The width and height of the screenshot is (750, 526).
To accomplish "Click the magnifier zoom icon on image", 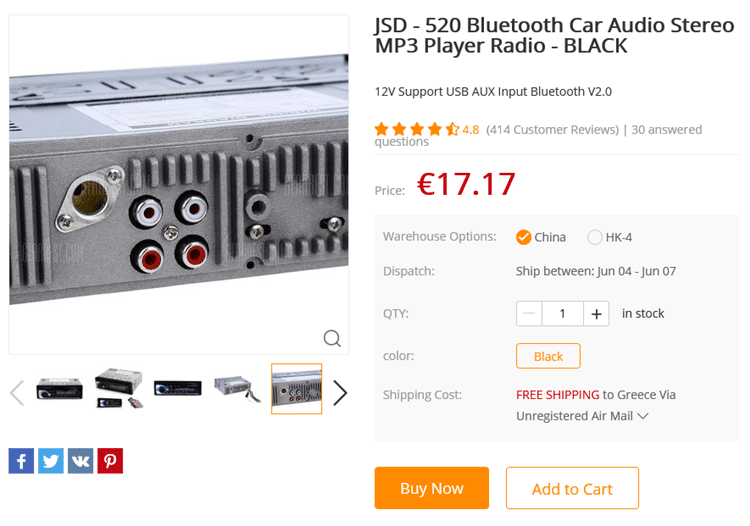I will pyautogui.click(x=332, y=338).
